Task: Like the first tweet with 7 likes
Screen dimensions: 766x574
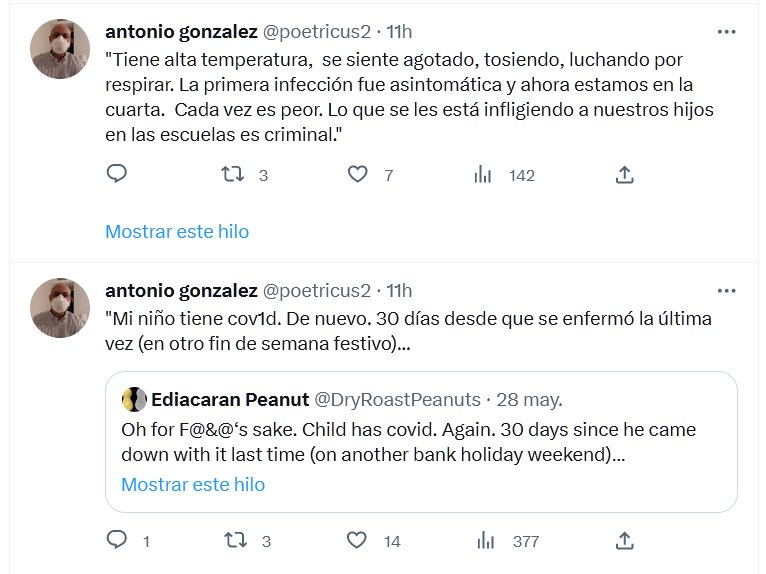Action: tap(358, 175)
